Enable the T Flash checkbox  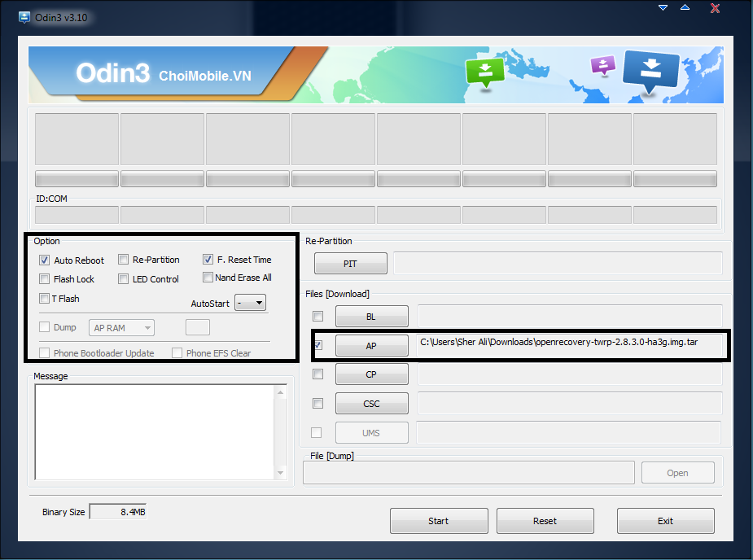pos(44,298)
